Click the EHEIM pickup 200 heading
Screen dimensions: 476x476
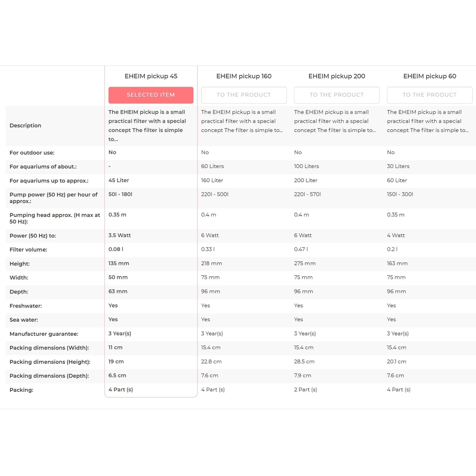(337, 76)
